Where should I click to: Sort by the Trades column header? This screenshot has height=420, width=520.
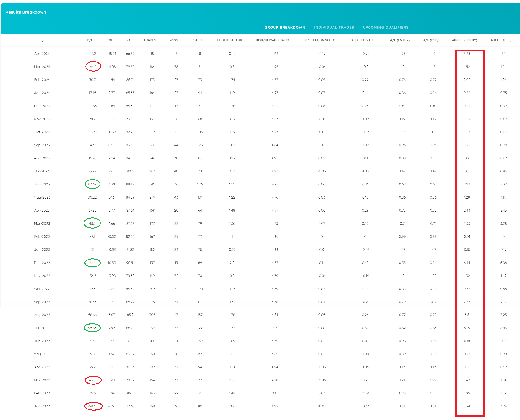coord(150,40)
